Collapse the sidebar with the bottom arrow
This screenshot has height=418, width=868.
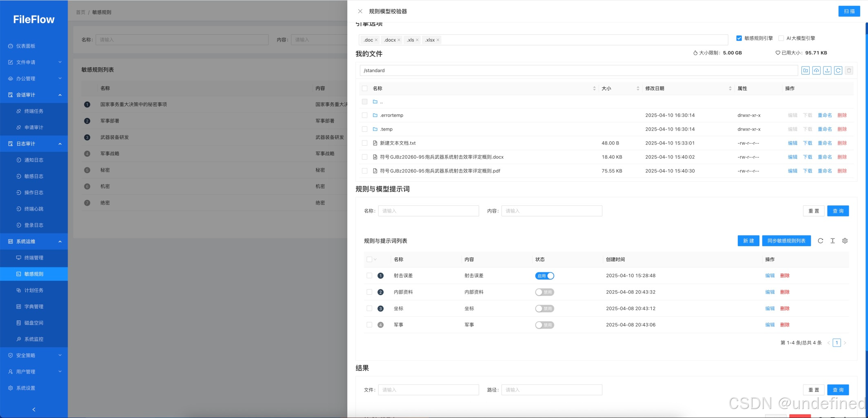(34, 409)
